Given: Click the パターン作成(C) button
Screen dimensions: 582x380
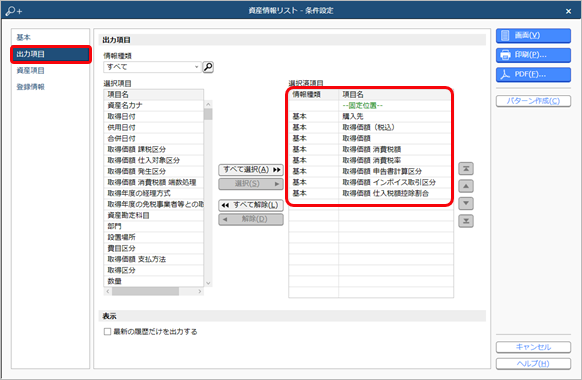Looking at the screenshot, I should pos(533,101).
